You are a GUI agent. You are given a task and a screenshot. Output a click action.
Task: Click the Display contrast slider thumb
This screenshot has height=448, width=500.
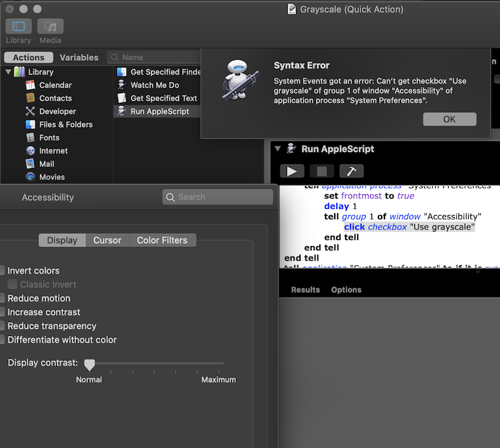[x=90, y=365]
